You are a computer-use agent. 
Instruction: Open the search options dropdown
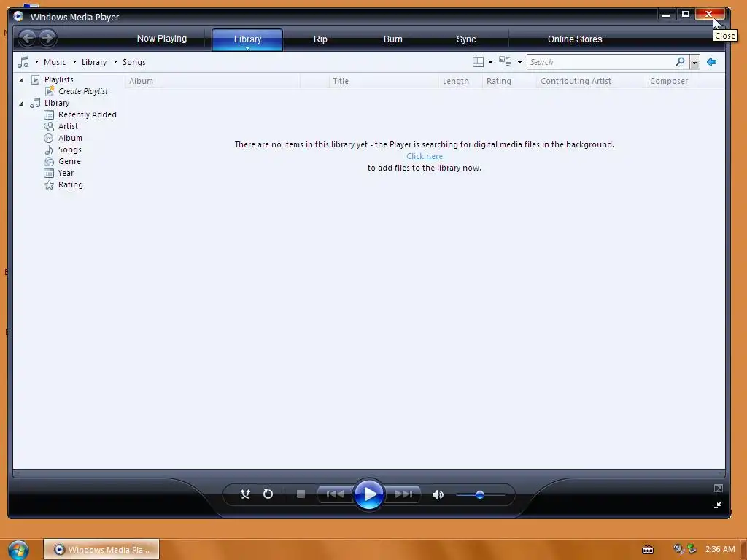[694, 63]
